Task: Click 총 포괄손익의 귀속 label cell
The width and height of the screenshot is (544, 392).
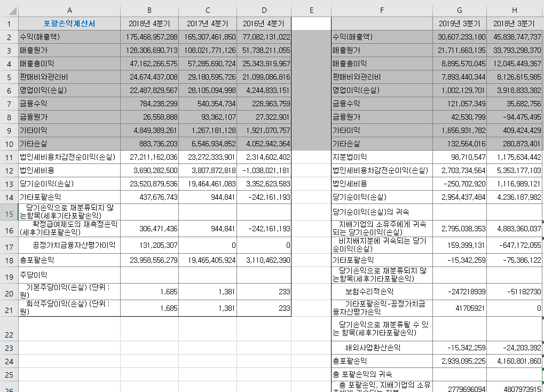Action: pyautogui.click(x=382, y=374)
